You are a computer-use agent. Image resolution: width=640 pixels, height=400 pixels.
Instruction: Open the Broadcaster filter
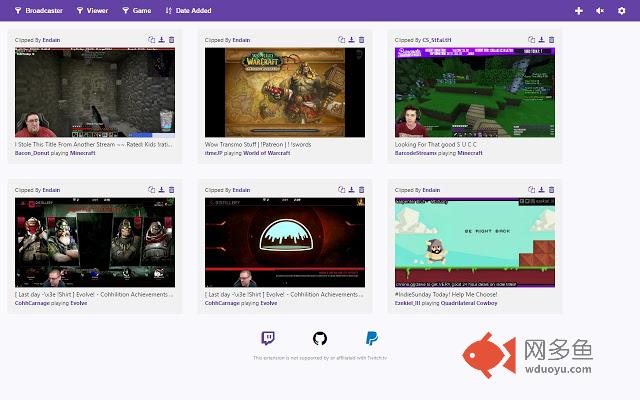[x=39, y=11]
